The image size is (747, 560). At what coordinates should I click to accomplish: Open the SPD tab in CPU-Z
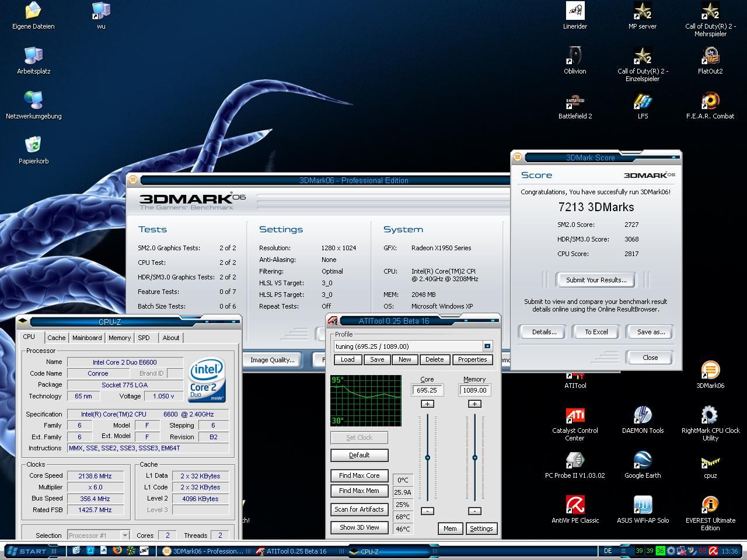pyautogui.click(x=144, y=338)
